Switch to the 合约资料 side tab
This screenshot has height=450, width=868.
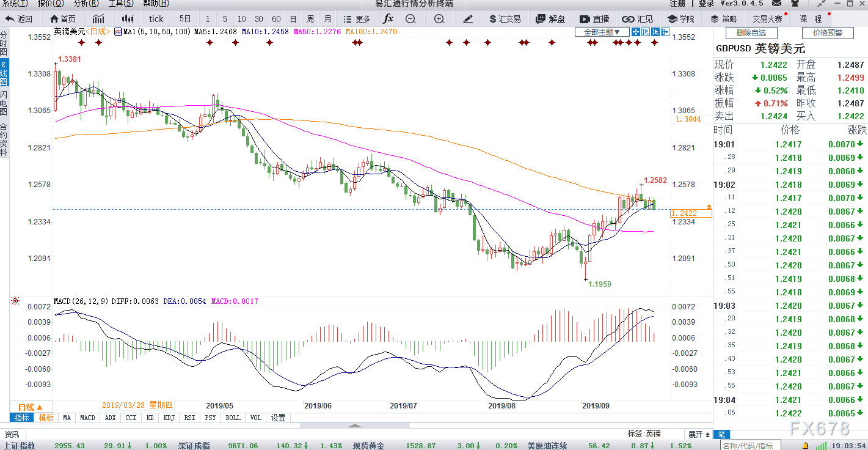click(4, 139)
